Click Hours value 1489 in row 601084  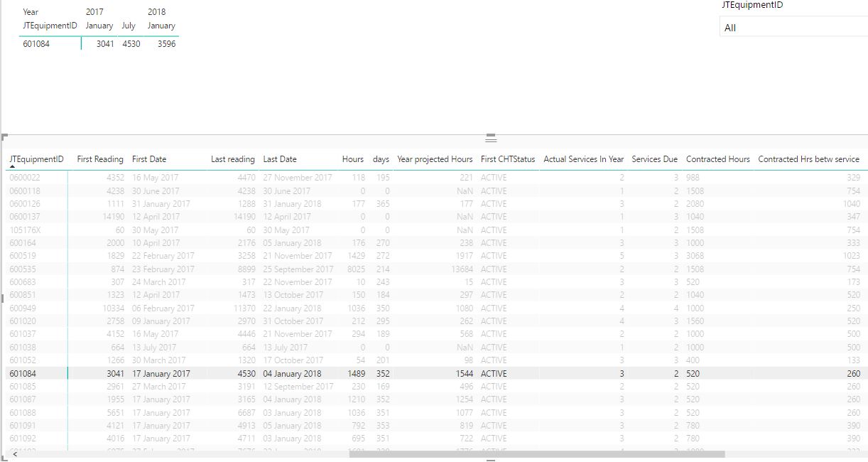357,373
